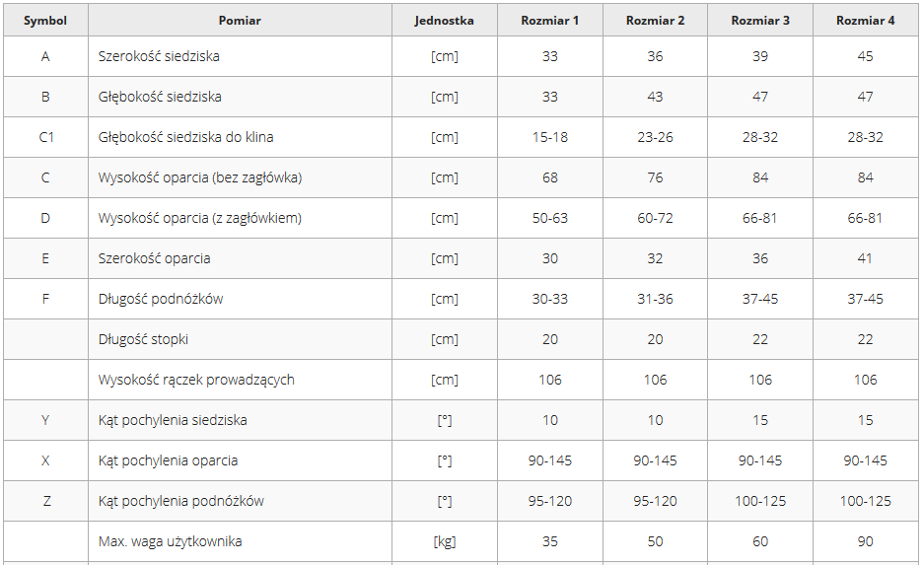Select the Kąt pochylenia podnóżków label

pos(181,501)
